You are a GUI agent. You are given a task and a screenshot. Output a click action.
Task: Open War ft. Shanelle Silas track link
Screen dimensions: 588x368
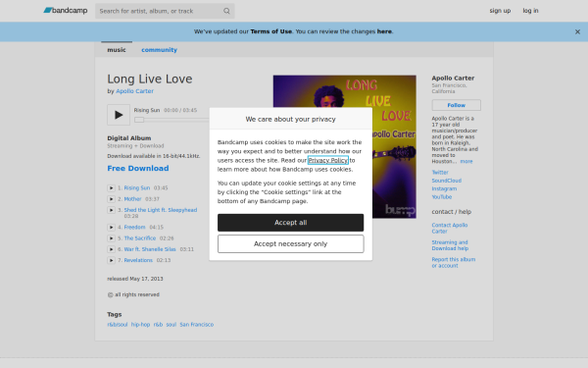[x=150, y=249]
